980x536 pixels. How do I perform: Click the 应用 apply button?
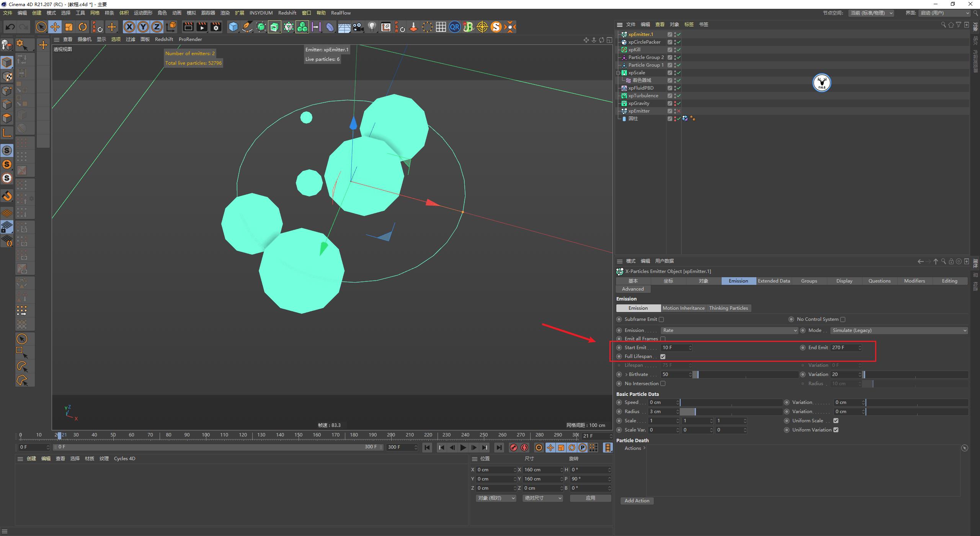[591, 498]
